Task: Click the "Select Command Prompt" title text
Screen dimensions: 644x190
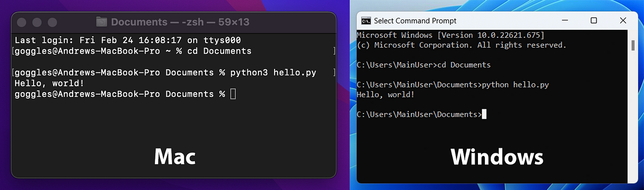Action: tap(415, 21)
